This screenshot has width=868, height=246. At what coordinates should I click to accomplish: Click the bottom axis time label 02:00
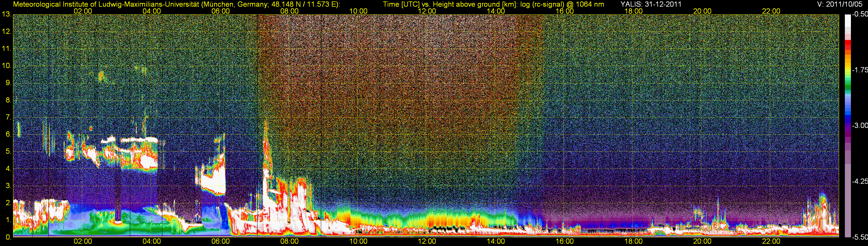point(83,241)
